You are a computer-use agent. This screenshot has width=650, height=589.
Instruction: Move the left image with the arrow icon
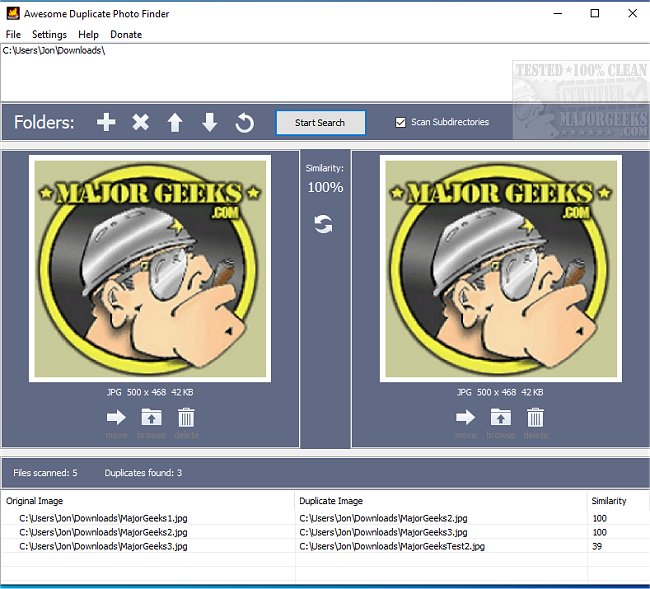coord(116,418)
